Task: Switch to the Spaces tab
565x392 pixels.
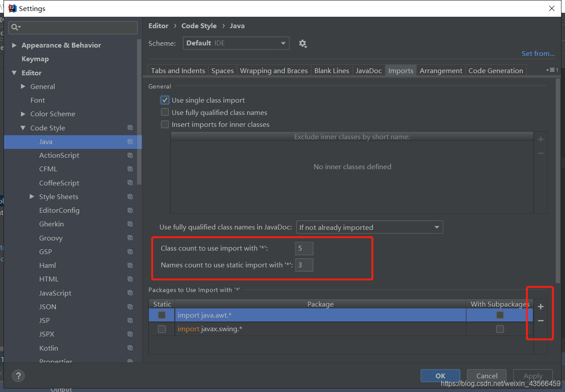Action: 222,70
